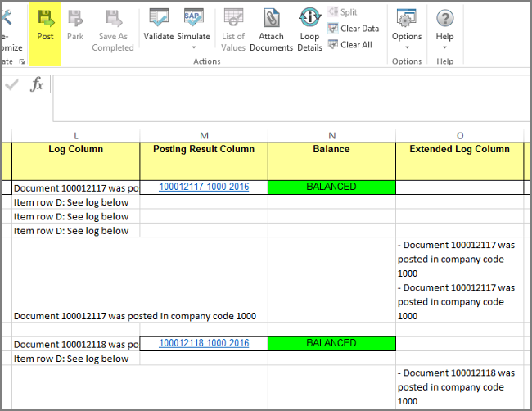Open document link 100012118 1000 2016

pyautogui.click(x=204, y=343)
